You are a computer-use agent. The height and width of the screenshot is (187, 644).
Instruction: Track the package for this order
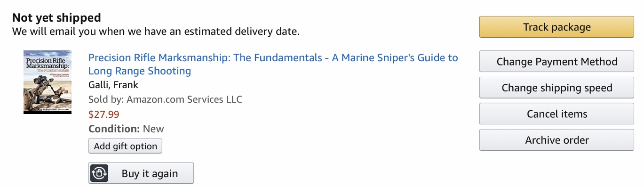tap(557, 27)
